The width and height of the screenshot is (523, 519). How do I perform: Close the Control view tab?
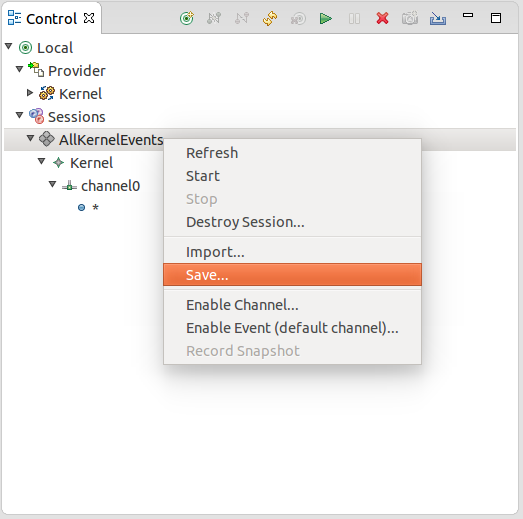[x=89, y=18]
